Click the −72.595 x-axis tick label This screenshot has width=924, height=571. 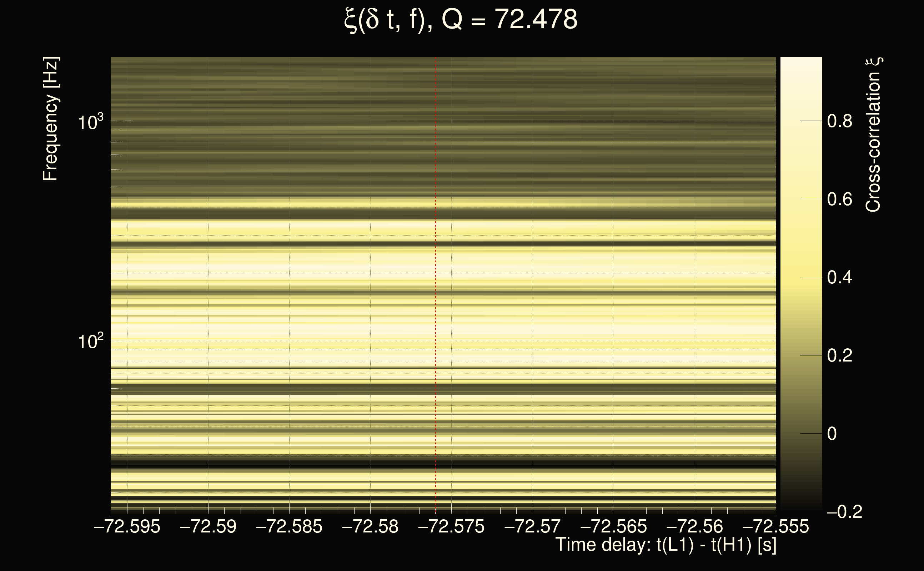[127, 526]
